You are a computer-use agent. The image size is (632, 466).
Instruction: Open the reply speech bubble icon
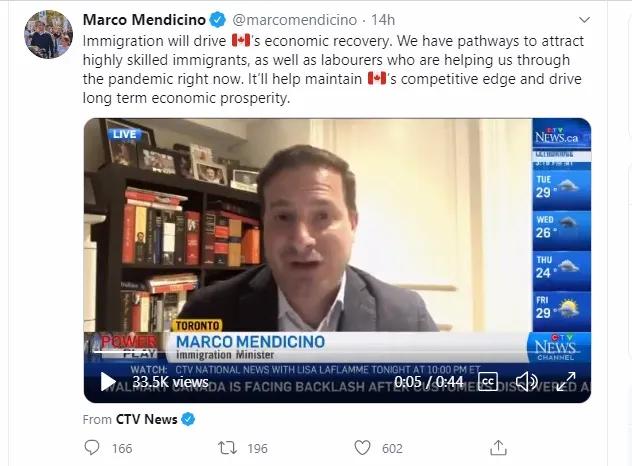coord(92,447)
